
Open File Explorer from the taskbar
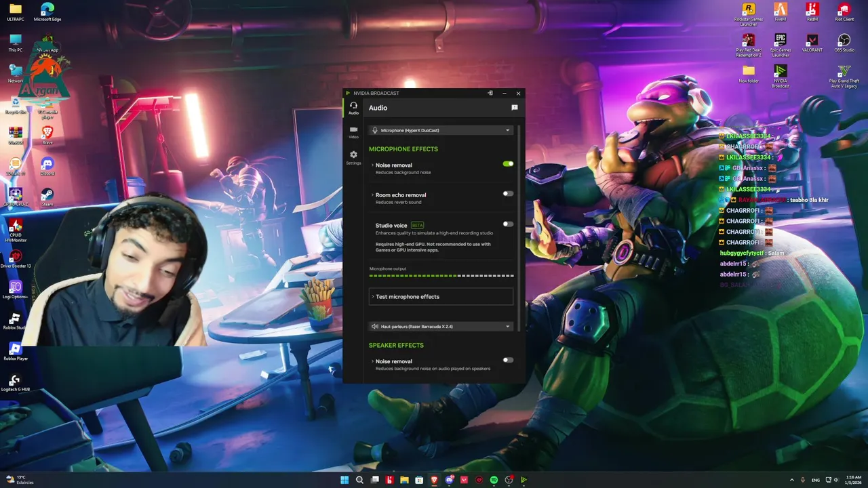tap(404, 480)
